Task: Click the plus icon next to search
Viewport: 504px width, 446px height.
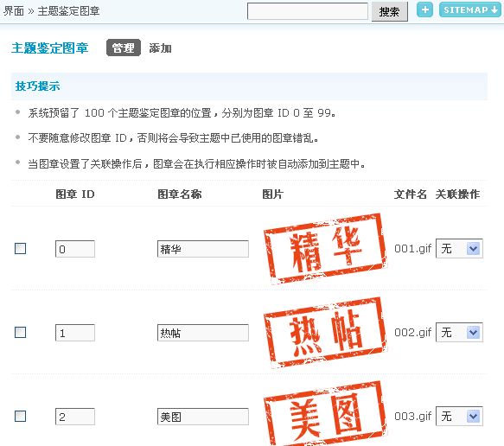Action: pos(424,10)
